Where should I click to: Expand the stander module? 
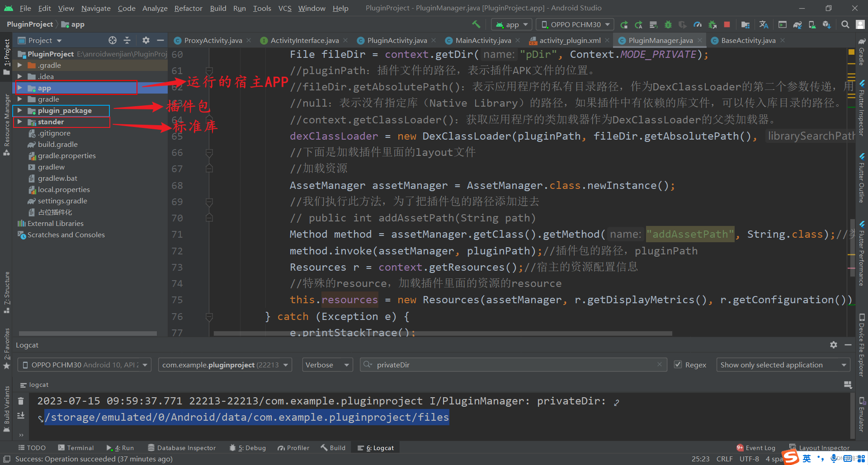(x=19, y=122)
